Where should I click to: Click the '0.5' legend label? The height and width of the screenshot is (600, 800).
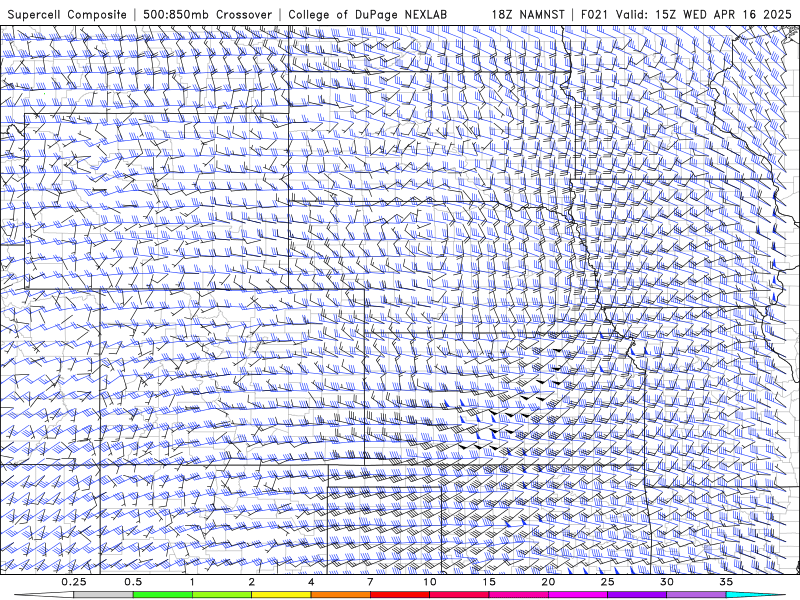(x=133, y=582)
